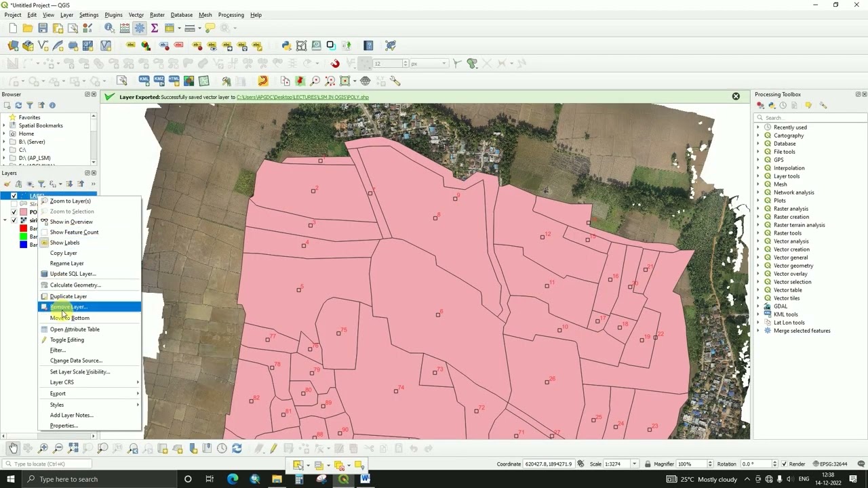Image resolution: width=868 pixels, height=488 pixels.
Task: Click the Zoom In magnifier in bottom toolbar
Action: point(43,448)
